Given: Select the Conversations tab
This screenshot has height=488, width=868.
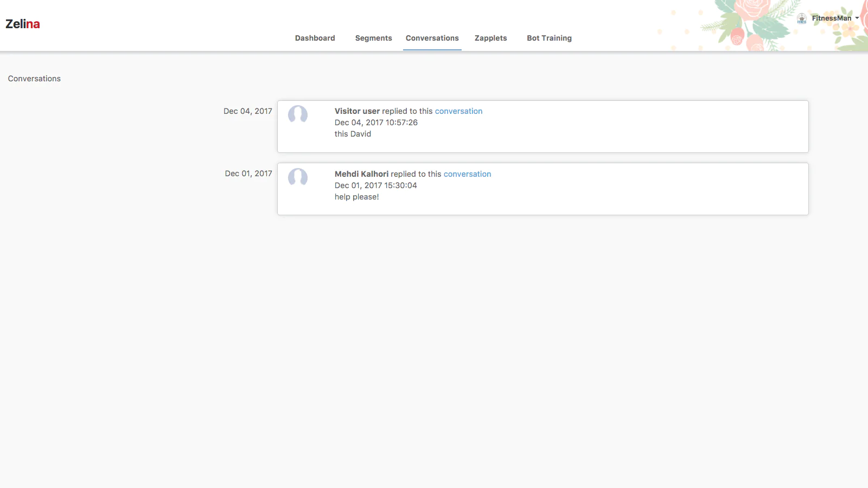Looking at the screenshot, I should point(432,38).
